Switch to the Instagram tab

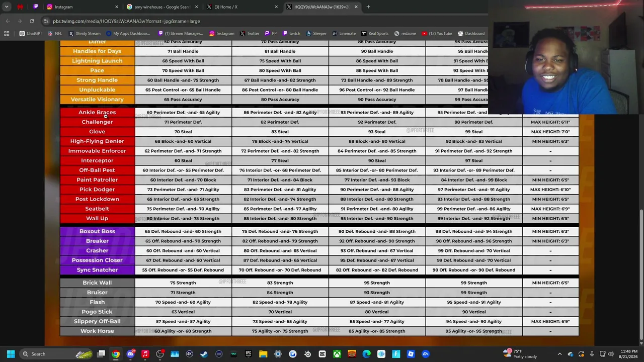[x=82, y=7]
